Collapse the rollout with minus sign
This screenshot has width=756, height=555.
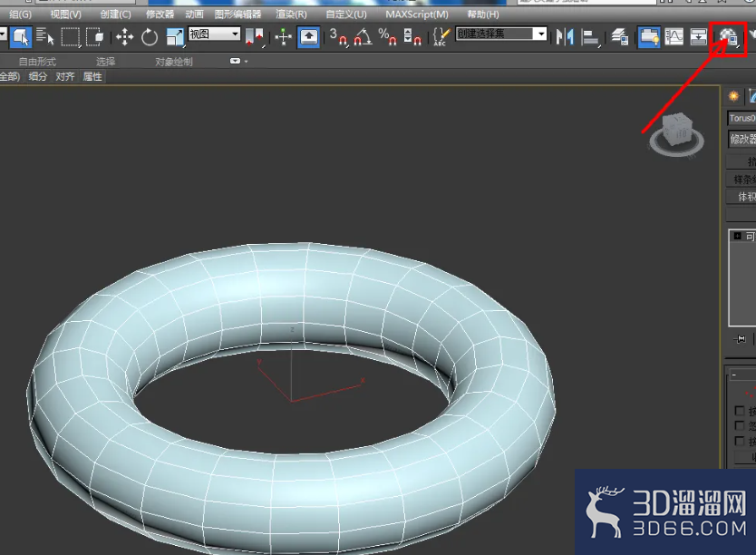click(734, 375)
